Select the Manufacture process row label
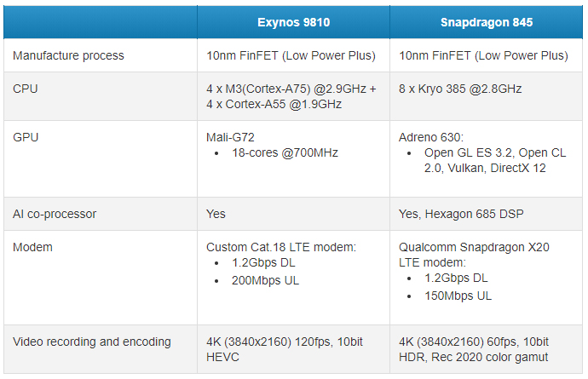 click(x=68, y=56)
